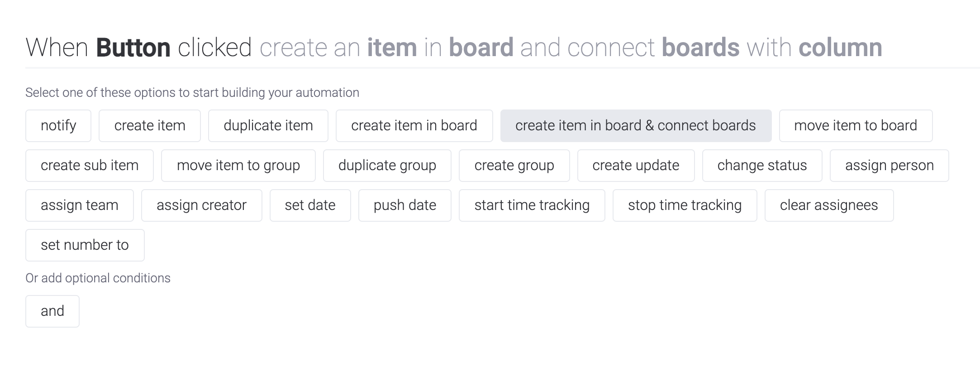This screenshot has height=381, width=980.
Task: Choose move item to board
Action: [856, 126]
